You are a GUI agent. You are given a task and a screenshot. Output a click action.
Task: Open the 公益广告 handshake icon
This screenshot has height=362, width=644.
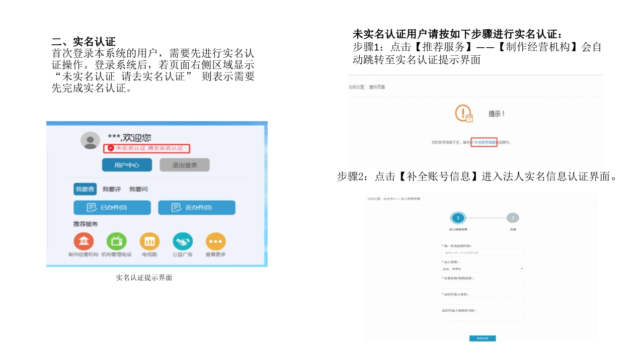click(183, 241)
